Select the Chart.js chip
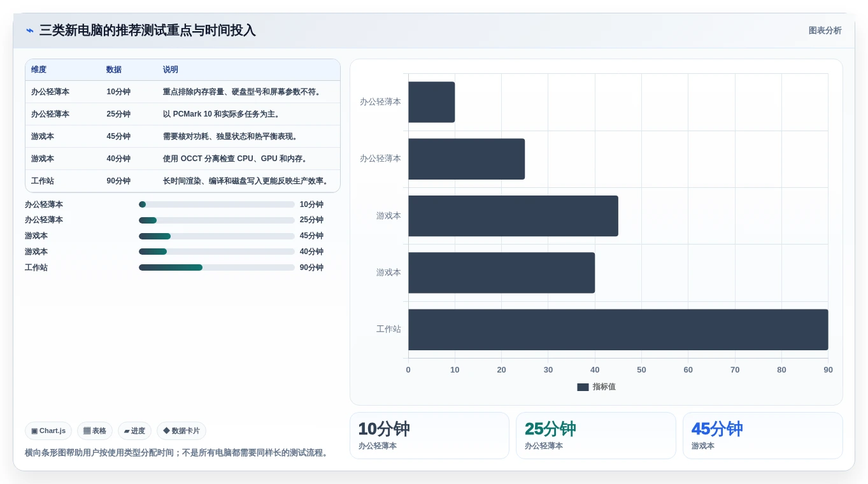 [48, 431]
